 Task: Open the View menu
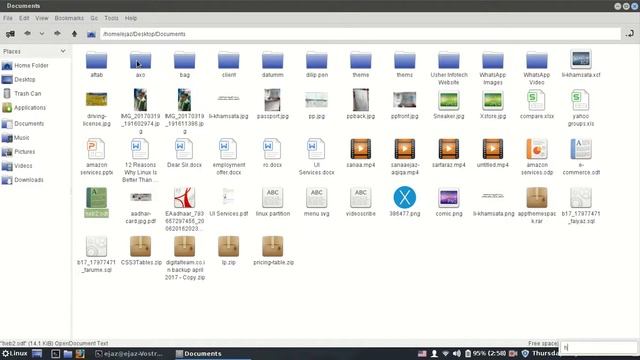pyautogui.click(x=42, y=18)
